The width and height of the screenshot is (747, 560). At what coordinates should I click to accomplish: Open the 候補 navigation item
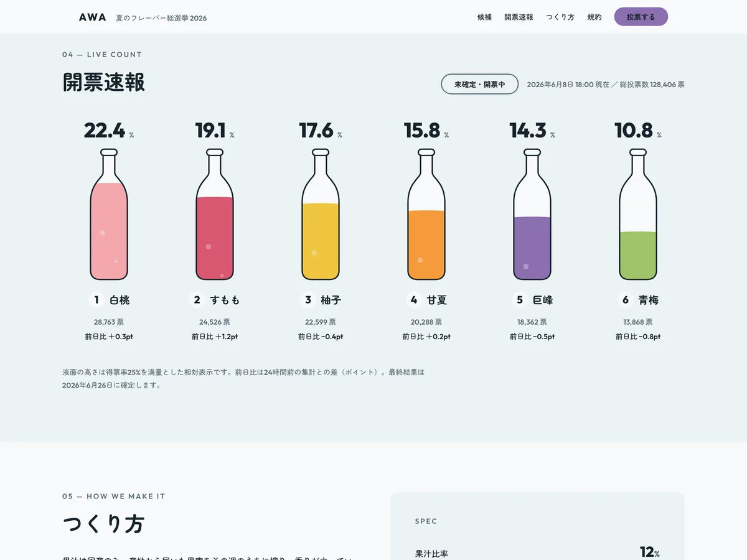(484, 17)
